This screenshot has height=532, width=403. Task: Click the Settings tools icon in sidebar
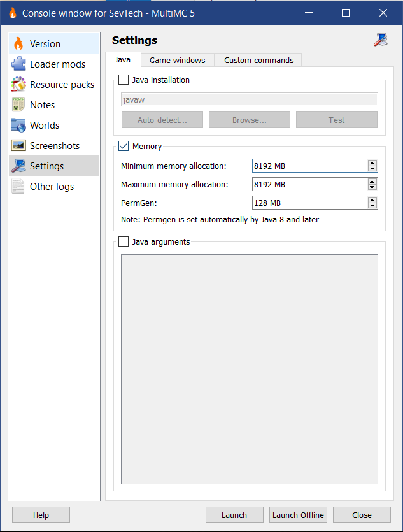pyautogui.click(x=18, y=166)
